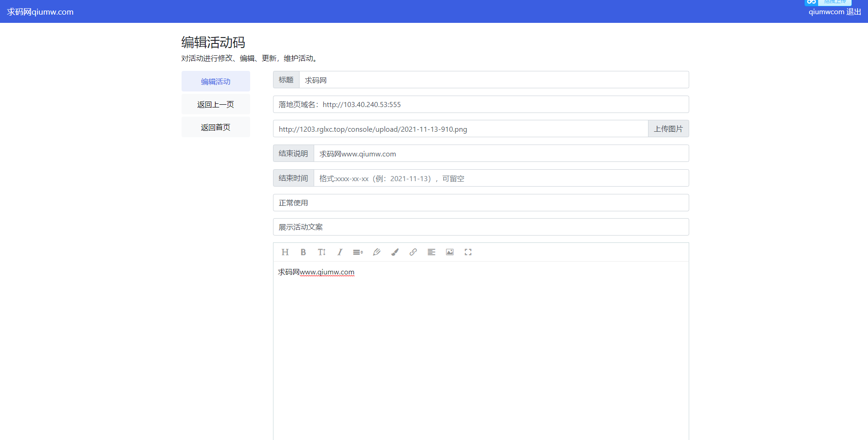The width and height of the screenshot is (868, 440).
Task: Open the 展示活动文案 dropdown
Action: (x=481, y=227)
